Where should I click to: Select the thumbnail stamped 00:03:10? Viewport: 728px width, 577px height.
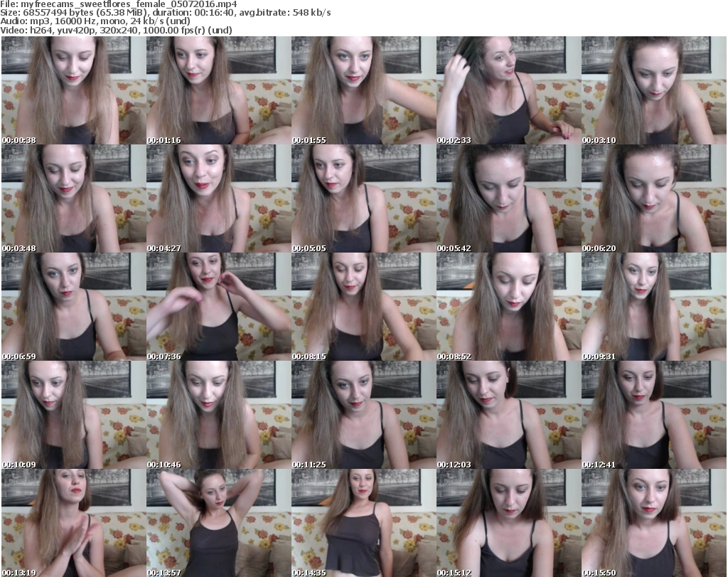pyautogui.click(x=654, y=90)
